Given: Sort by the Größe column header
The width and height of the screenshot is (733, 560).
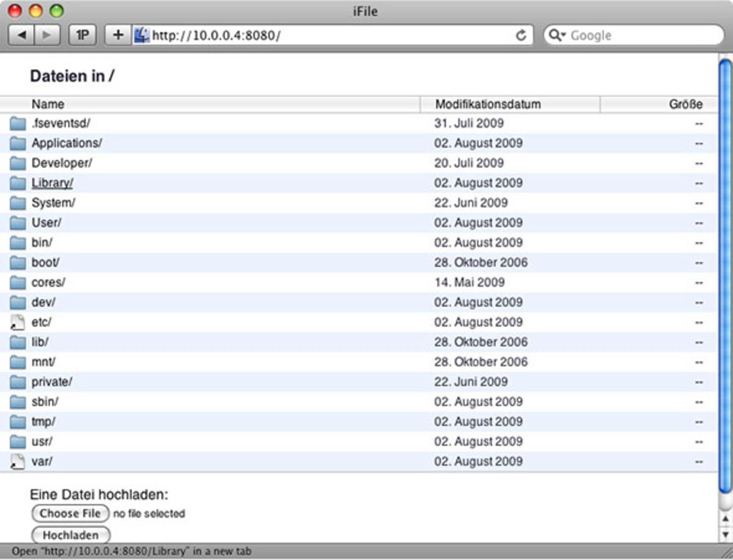Looking at the screenshot, I should (x=687, y=104).
